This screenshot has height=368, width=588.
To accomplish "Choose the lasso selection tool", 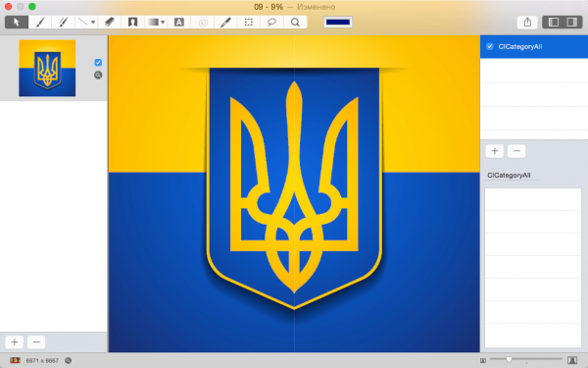I will point(271,23).
